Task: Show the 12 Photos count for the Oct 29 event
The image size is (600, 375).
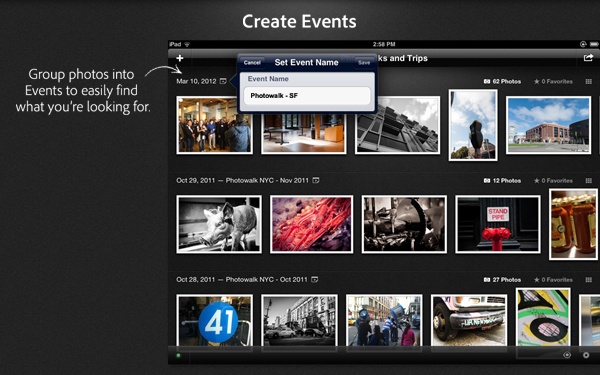Action: [x=502, y=181]
